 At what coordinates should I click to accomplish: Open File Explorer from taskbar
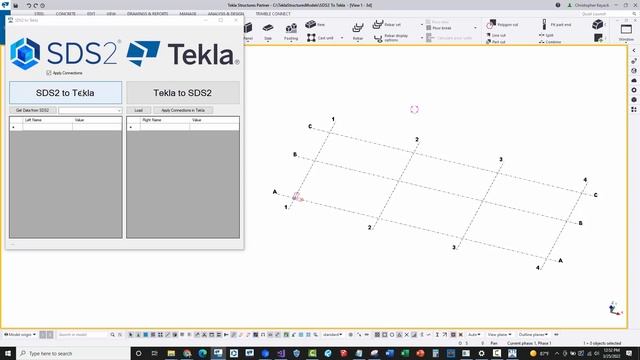tap(171, 353)
